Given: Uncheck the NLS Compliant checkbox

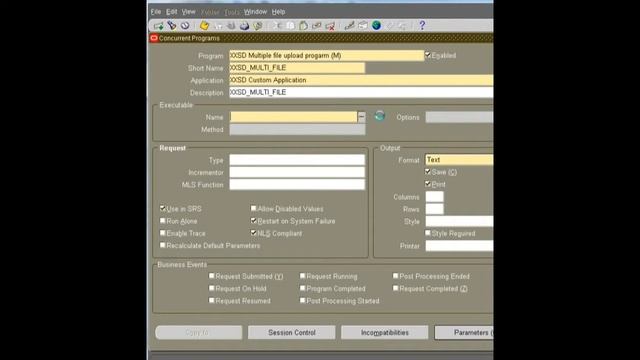Looking at the screenshot, I should click(253, 233).
